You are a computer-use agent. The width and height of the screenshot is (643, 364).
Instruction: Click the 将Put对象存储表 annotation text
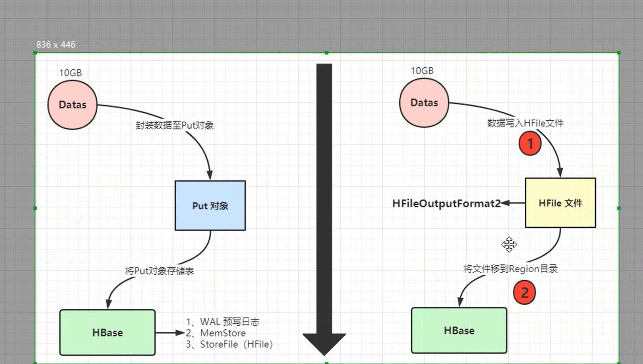coord(159,270)
